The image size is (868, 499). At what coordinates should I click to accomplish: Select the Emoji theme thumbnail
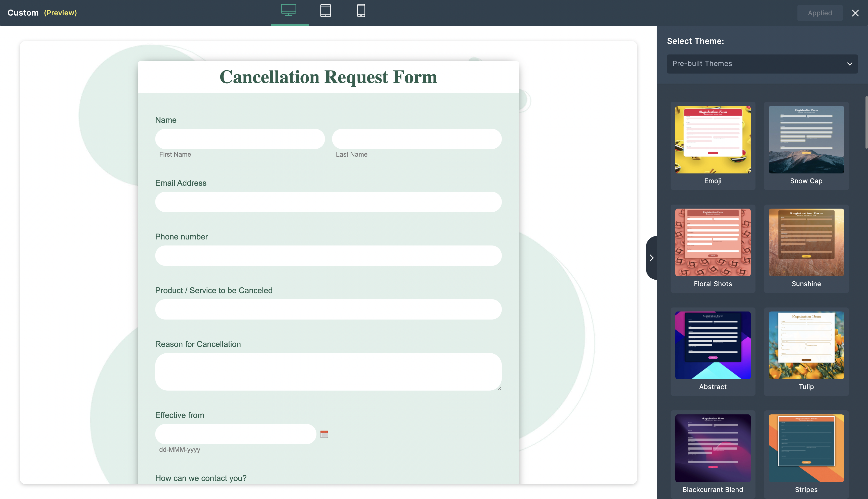coord(713,140)
